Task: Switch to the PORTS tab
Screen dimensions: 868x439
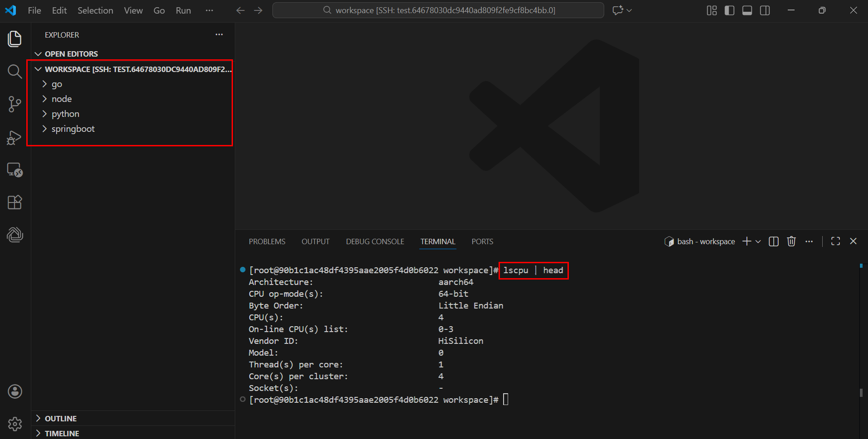Action: point(482,241)
